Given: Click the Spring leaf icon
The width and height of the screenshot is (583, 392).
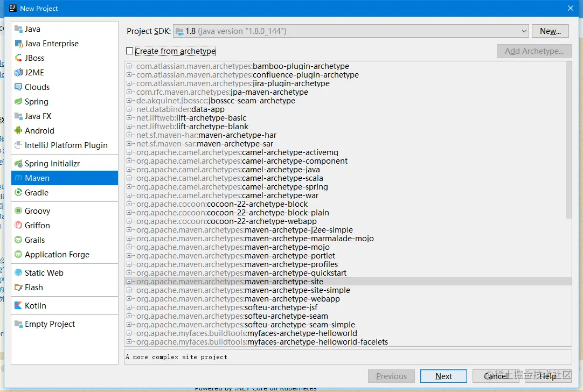Looking at the screenshot, I should 18,101.
